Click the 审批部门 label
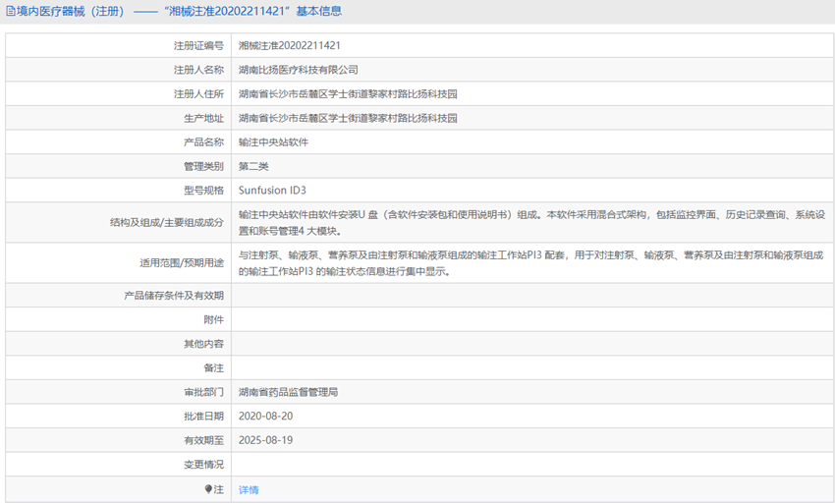The width and height of the screenshot is (835, 504). coord(204,392)
